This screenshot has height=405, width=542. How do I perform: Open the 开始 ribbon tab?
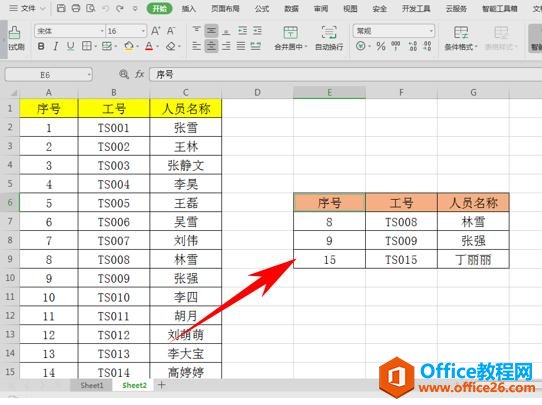pyautogui.click(x=159, y=9)
